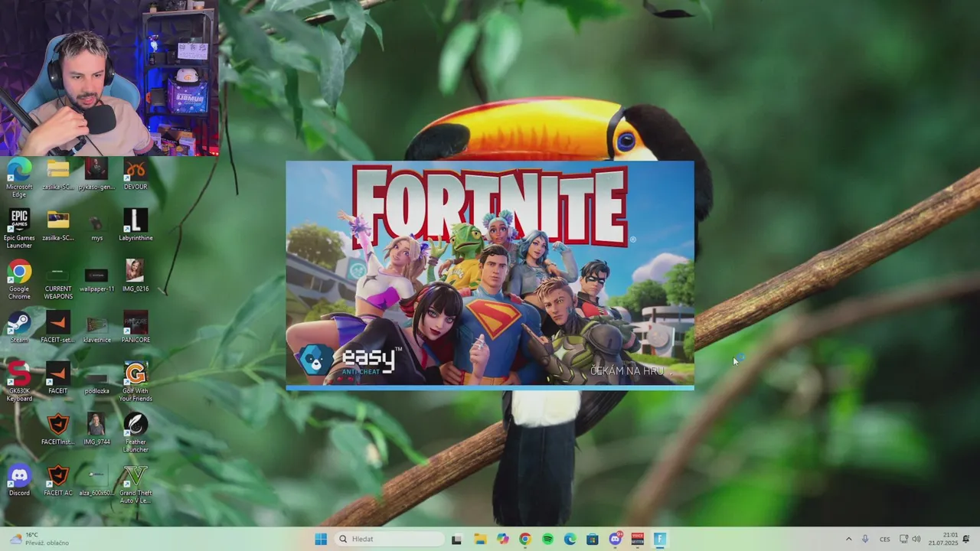980x551 pixels.
Task: Open Voicemeeter from the taskbar
Action: tap(638, 539)
